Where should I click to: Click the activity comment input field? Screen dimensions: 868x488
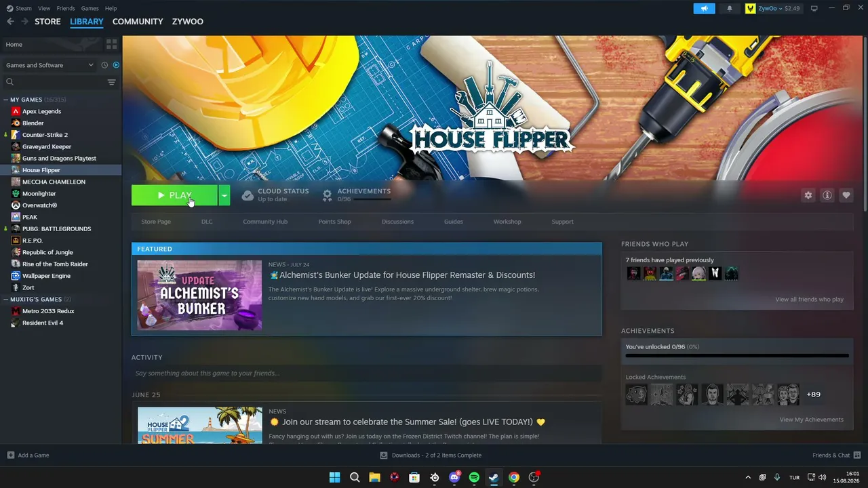pos(366,373)
